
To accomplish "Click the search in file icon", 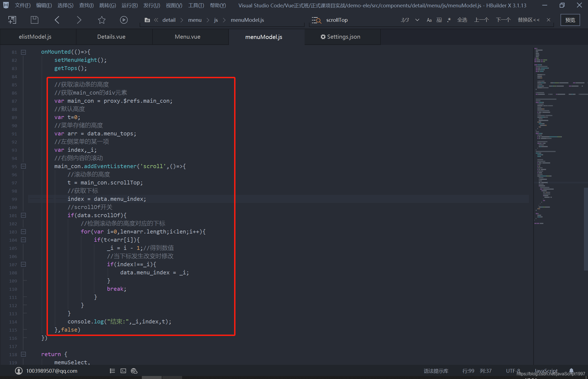I will point(317,20).
